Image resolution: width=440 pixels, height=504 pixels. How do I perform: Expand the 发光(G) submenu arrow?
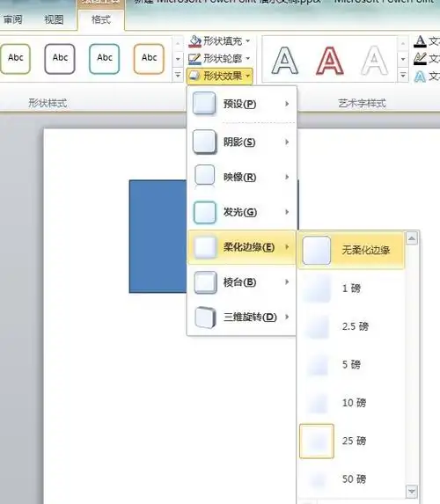point(287,212)
